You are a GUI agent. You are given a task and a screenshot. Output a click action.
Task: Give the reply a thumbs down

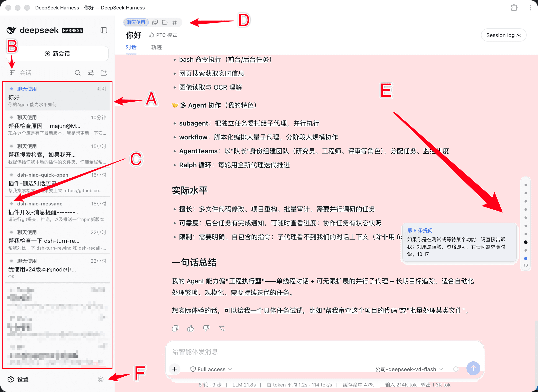click(206, 328)
